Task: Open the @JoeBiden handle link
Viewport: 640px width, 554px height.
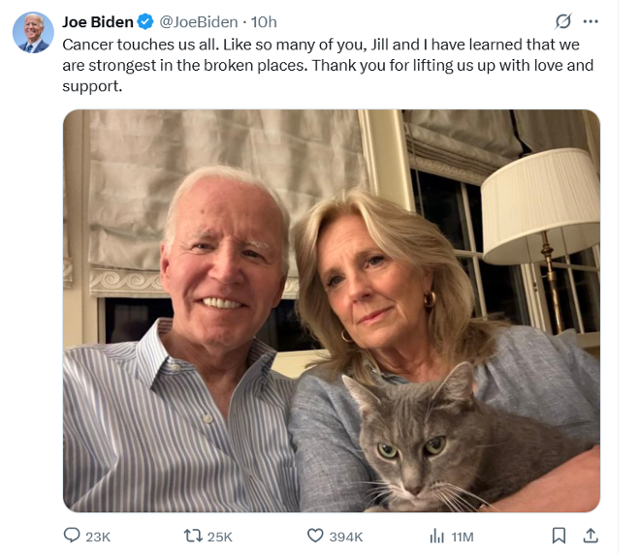Action: 199,22
